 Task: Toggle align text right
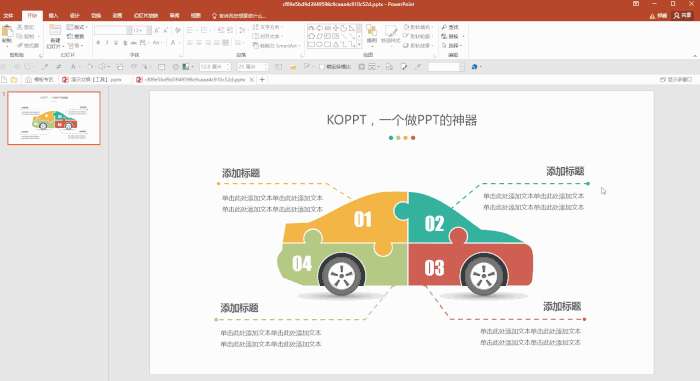208,43
